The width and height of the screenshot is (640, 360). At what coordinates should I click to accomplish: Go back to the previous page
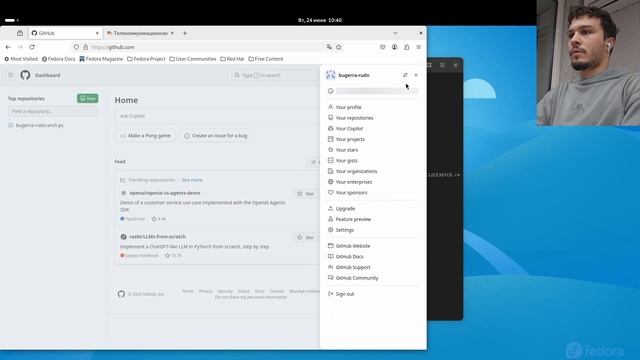[8, 47]
